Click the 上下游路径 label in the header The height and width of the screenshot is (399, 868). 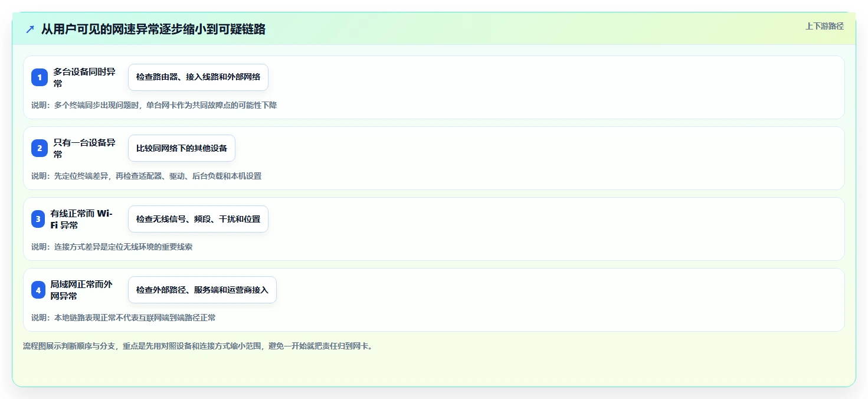825,26
